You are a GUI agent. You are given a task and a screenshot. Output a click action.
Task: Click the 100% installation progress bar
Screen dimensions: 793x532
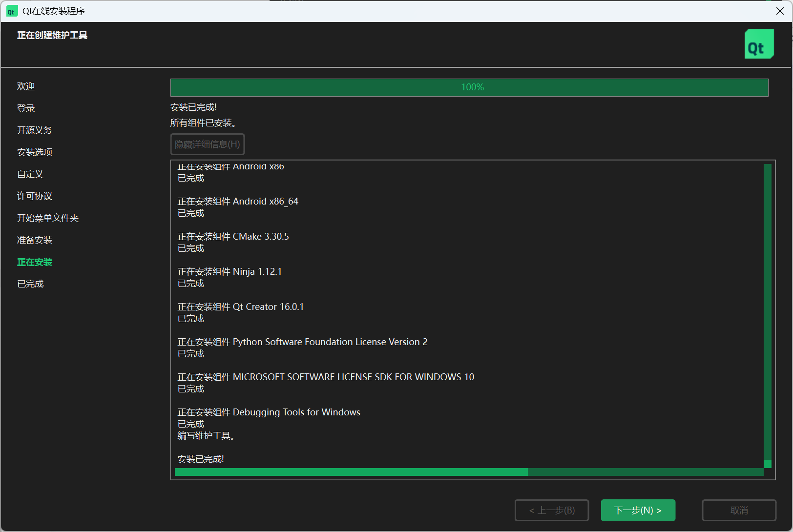[469, 87]
